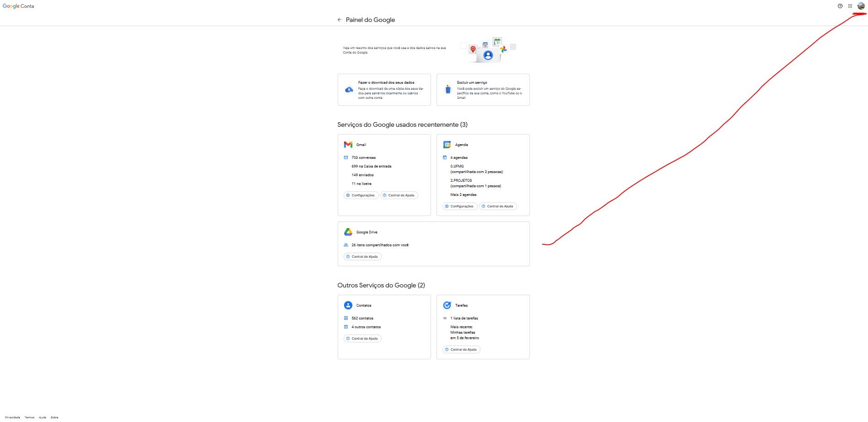Image resolution: width=868 pixels, height=422 pixels.
Task: Click the Termos footer link
Action: tap(29, 417)
